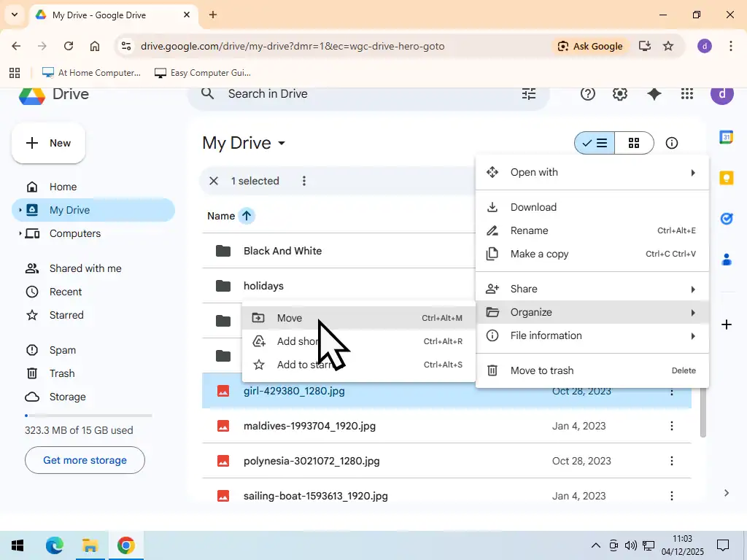747x560 pixels.
Task: Show the details panel with the info icon
Action: pyautogui.click(x=670, y=143)
